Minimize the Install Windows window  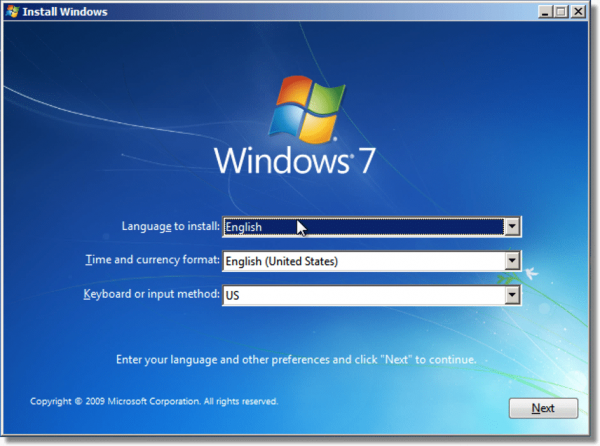point(545,11)
